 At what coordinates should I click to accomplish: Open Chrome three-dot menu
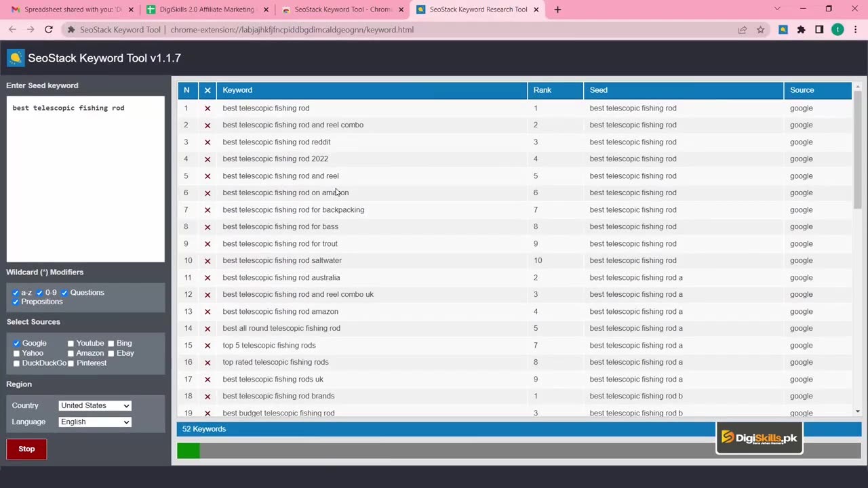pos(856,30)
